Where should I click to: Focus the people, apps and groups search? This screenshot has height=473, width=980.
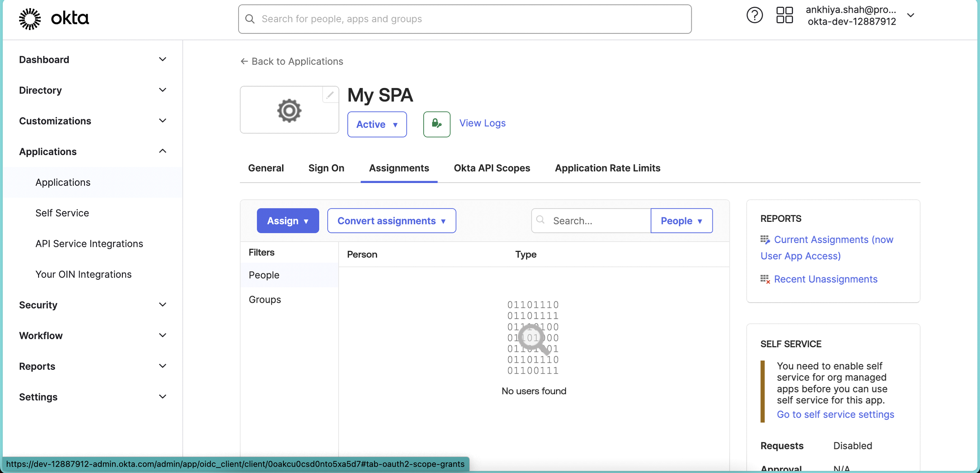(465, 19)
